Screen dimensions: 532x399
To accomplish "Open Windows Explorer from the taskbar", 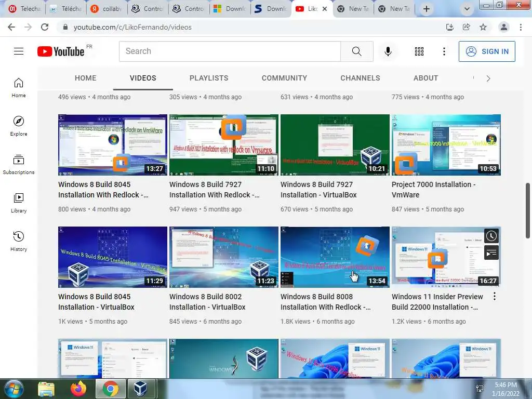I will tap(46, 389).
